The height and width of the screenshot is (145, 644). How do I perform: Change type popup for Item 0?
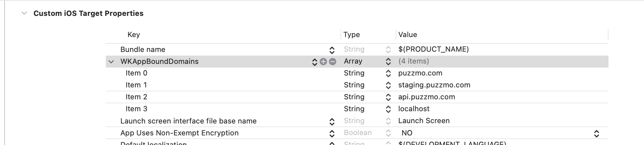click(x=388, y=73)
